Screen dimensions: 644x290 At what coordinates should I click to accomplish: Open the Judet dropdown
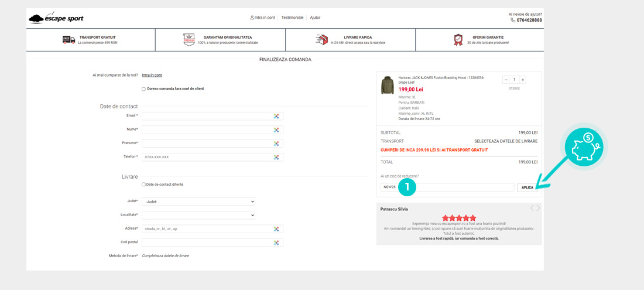[x=198, y=202]
